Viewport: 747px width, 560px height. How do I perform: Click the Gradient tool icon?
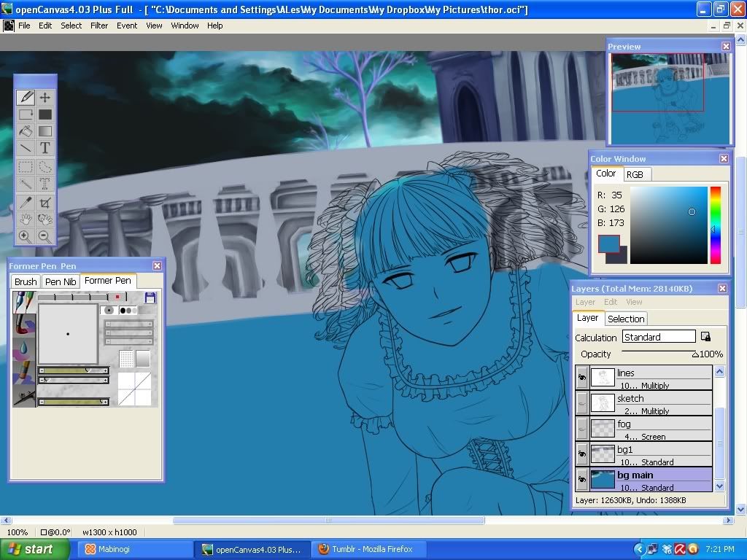tap(45, 132)
